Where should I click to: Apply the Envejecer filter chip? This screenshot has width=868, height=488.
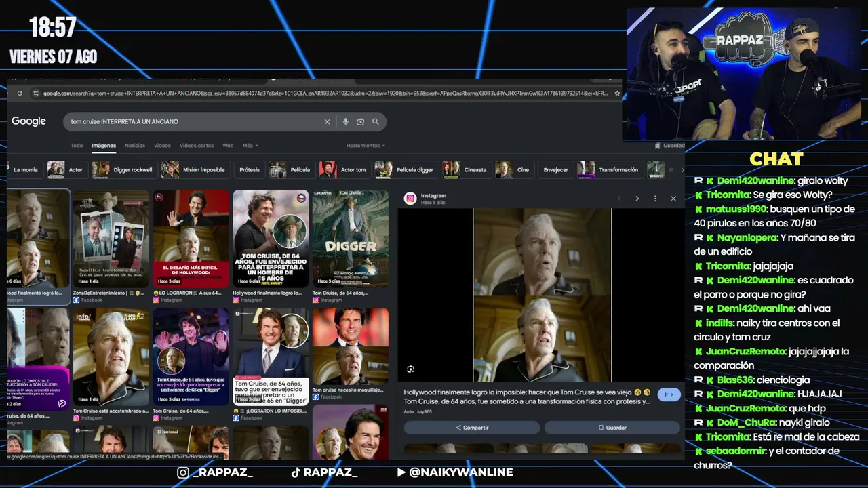556,170
